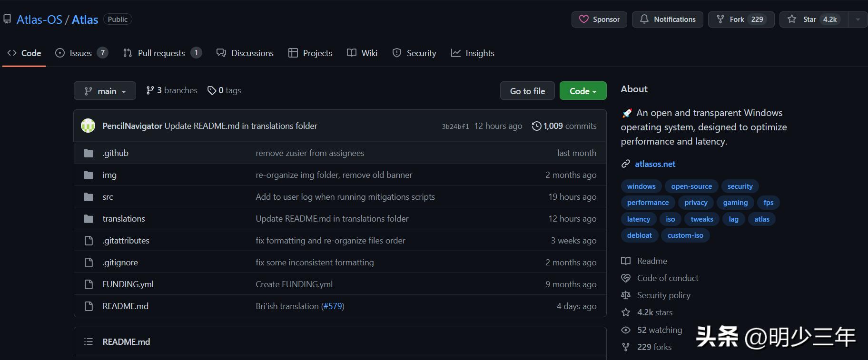Open the translations folder
The height and width of the screenshot is (360, 868).
[x=124, y=219]
